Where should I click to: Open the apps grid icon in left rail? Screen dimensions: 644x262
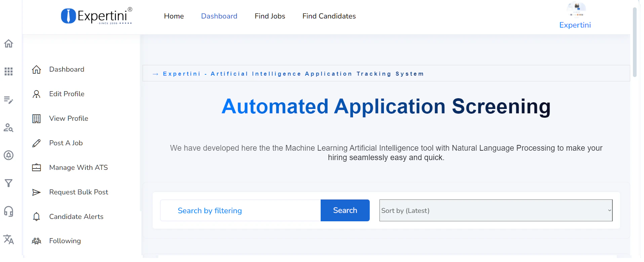pos(8,71)
